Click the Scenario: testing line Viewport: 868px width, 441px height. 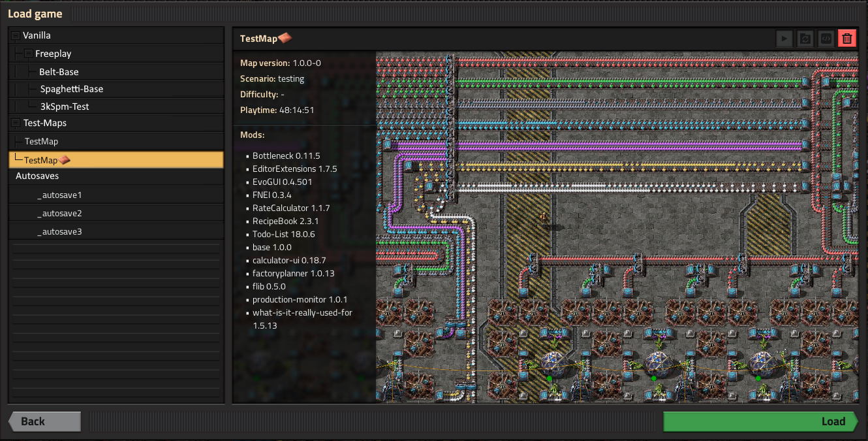click(x=272, y=78)
